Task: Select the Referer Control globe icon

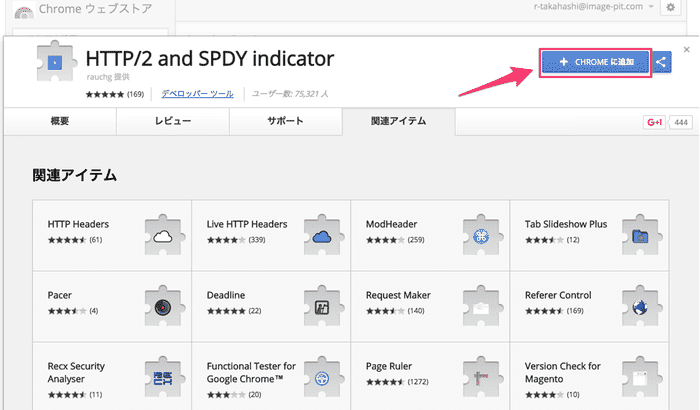Action: coord(640,307)
